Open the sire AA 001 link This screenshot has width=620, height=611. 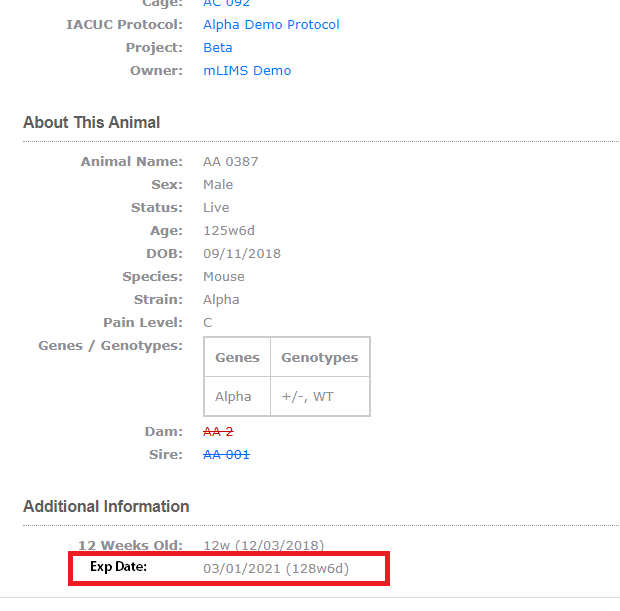point(227,454)
